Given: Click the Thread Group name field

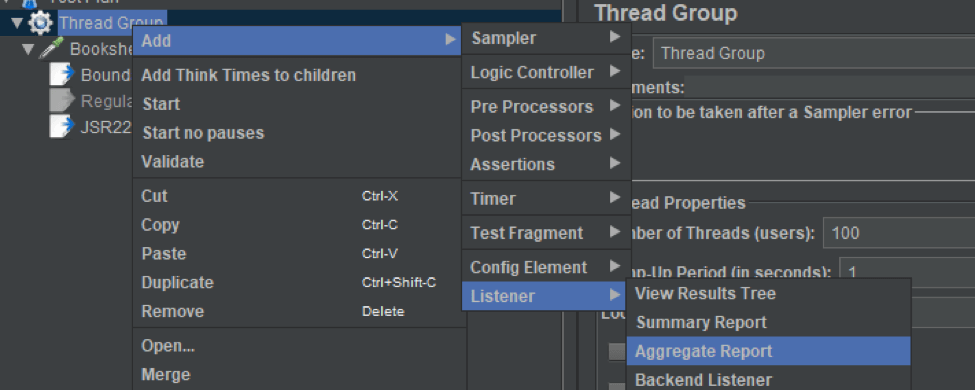Looking at the screenshot, I should click(813, 53).
